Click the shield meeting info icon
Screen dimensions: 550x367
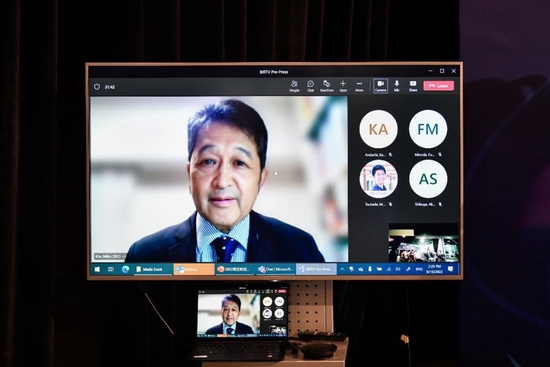point(97,87)
